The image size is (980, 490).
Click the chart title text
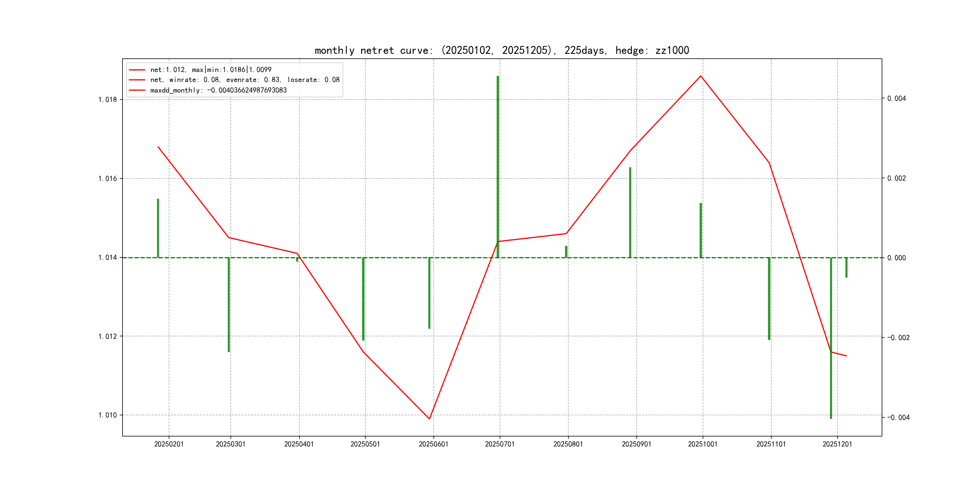[x=501, y=50]
